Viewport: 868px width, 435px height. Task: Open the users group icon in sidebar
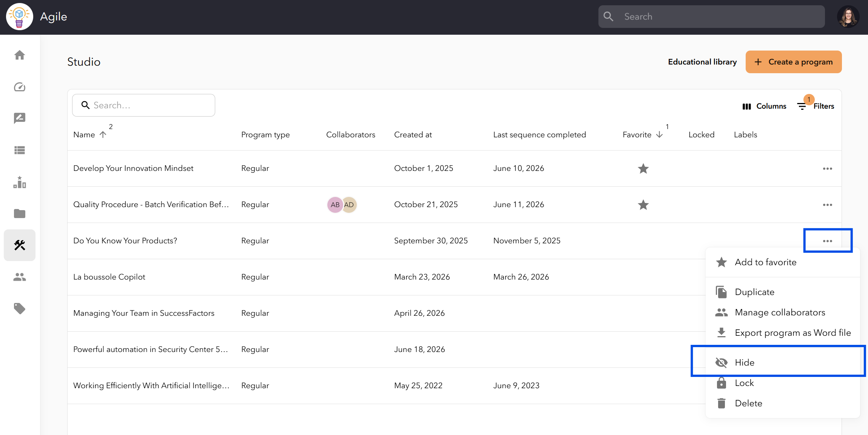[x=20, y=277]
